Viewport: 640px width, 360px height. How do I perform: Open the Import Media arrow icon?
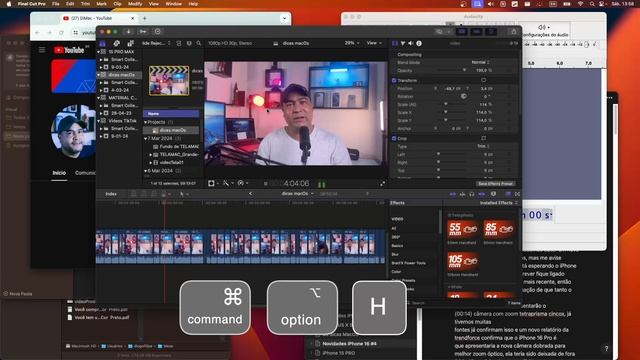[128, 31]
